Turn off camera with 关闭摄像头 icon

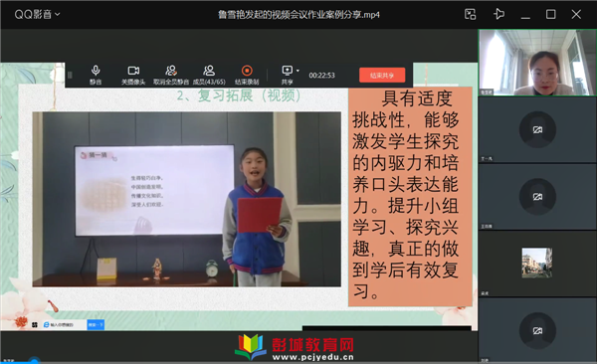(x=133, y=75)
